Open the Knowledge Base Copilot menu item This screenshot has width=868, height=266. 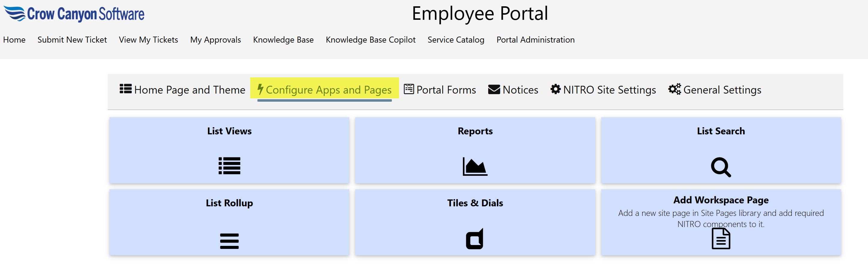[x=370, y=40]
